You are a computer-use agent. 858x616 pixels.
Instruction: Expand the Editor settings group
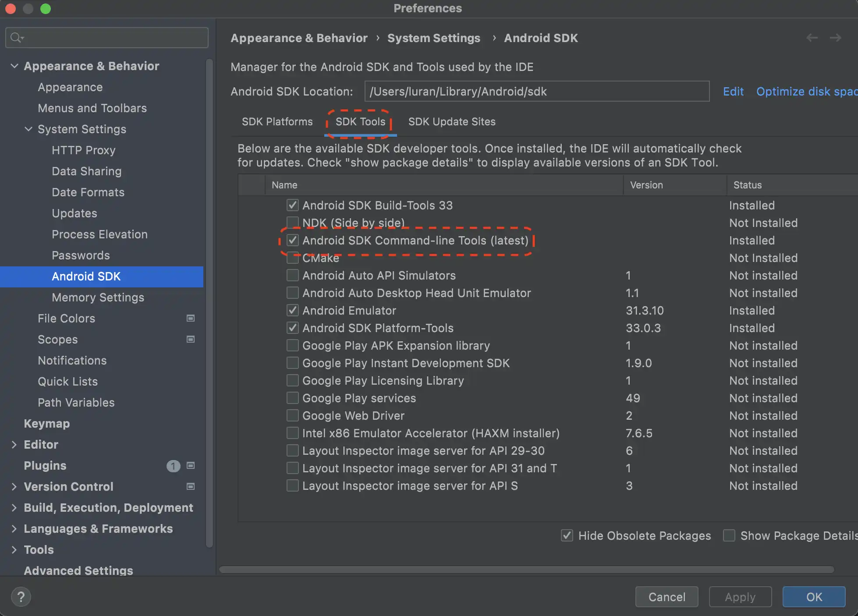pos(14,445)
